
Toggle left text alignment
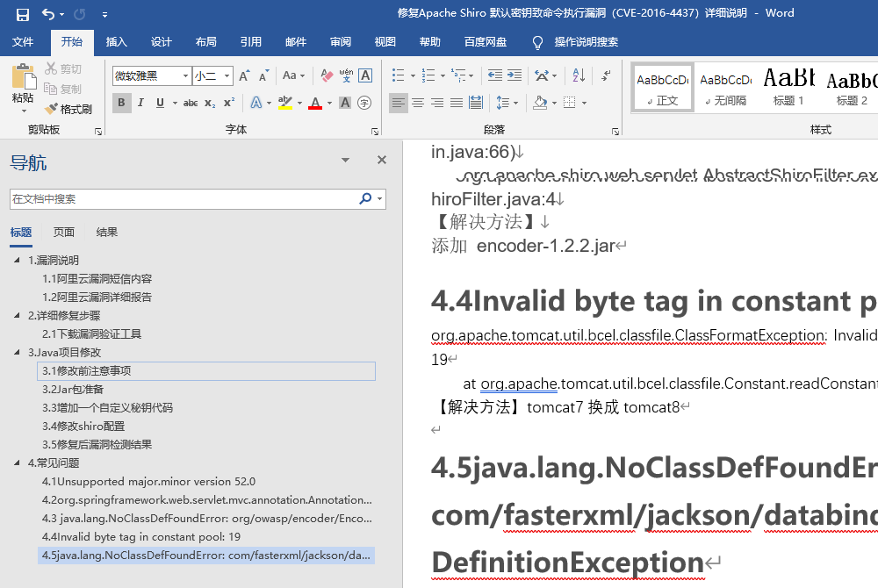pos(399,104)
